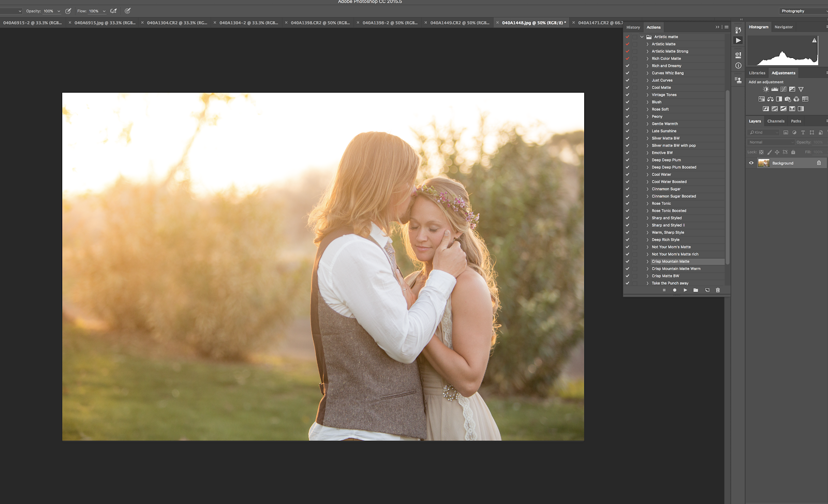
Task: Select the Deep Rich Style action
Action: pyautogui.click(x=666, y=240)
